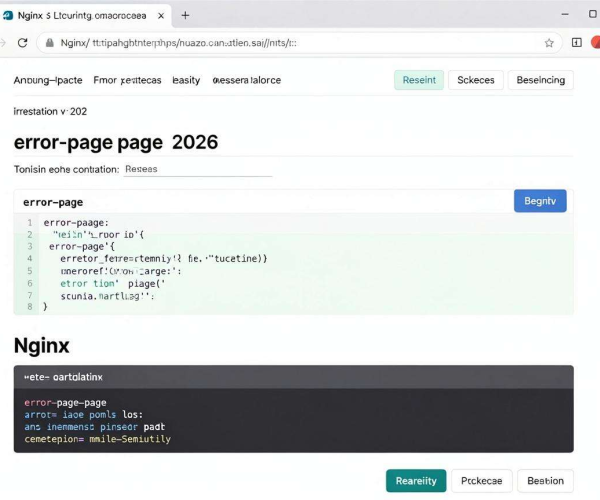The height and width of the screenshot is (500, 600).
Task: Open the browser side panel icon
Action: point(577,43)
